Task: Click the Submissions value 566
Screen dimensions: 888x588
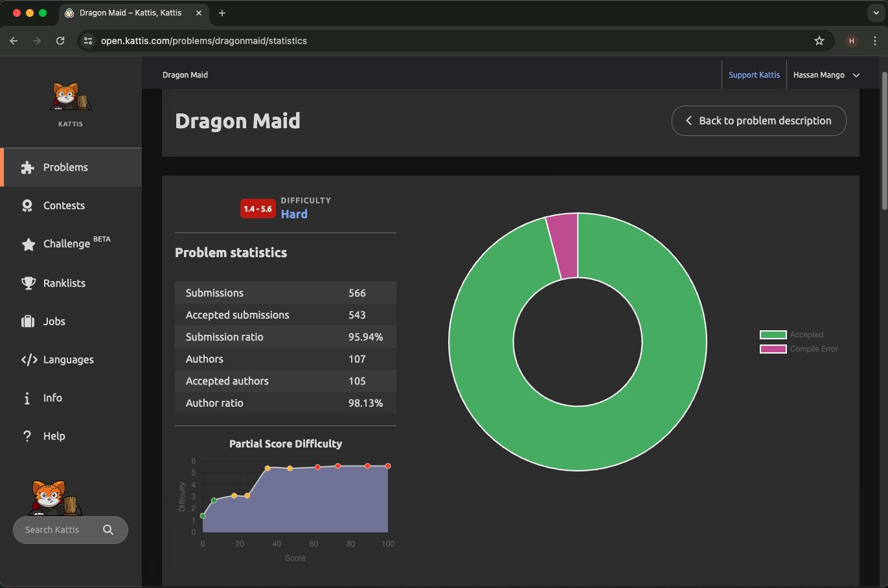Action: coord(357,293)
